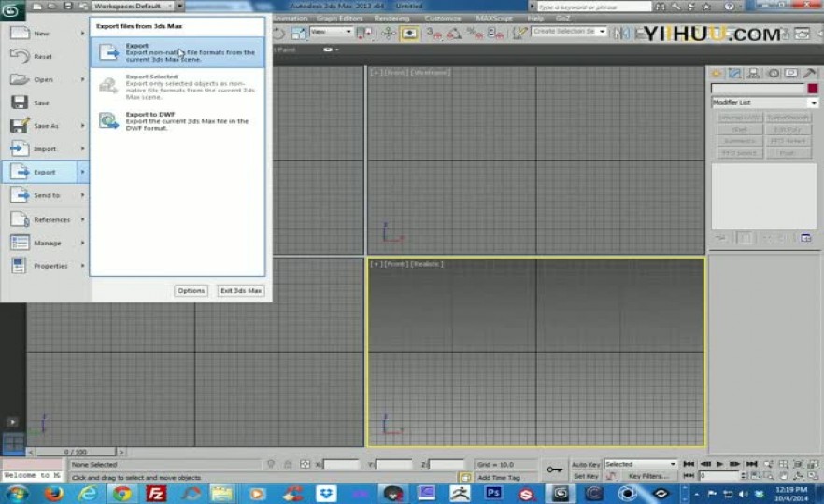Toggle the Angle Snap icon
The height and width of the screenshot is (504, 824).
point(454,34)
